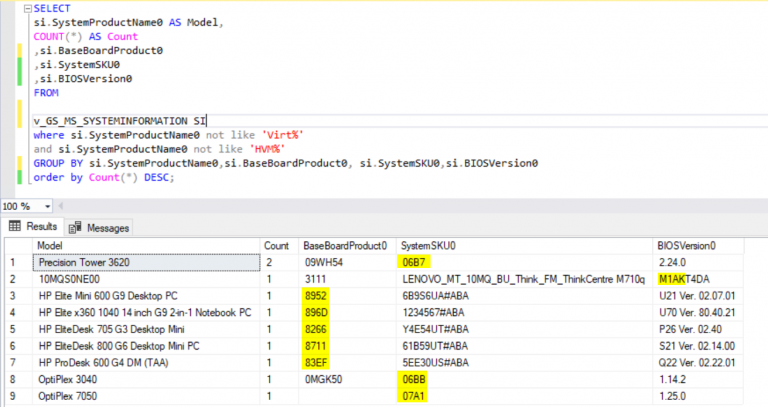Click the FROM keyword

[46, 93]
